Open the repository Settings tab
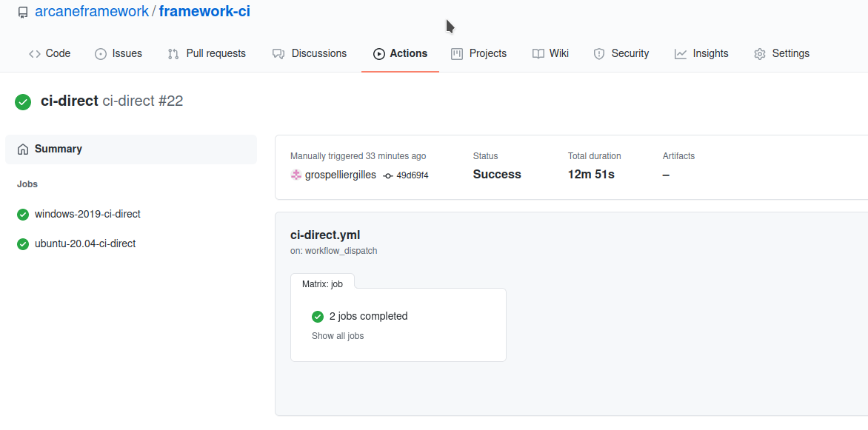Image resolution: width=868 pixels, height=430 pixels. tap(781, 54)
